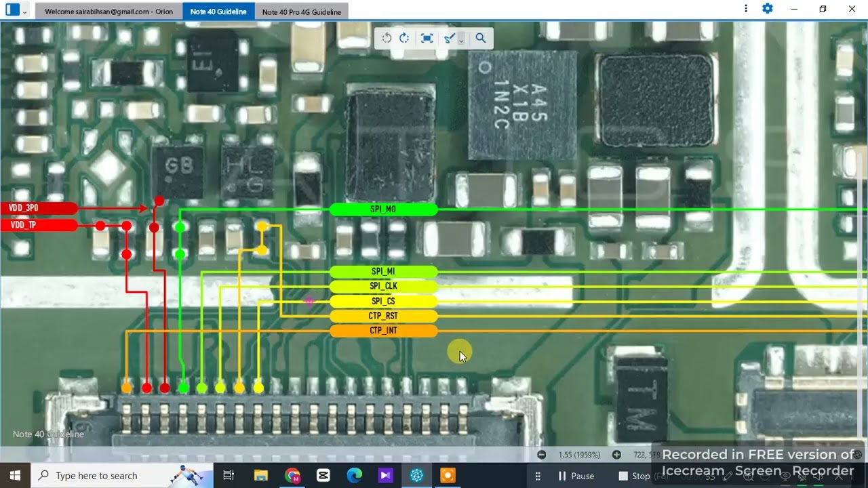The height and width of the screenshot is (488, 868).
Task: Click the Type here to search box
Action: 122,476
